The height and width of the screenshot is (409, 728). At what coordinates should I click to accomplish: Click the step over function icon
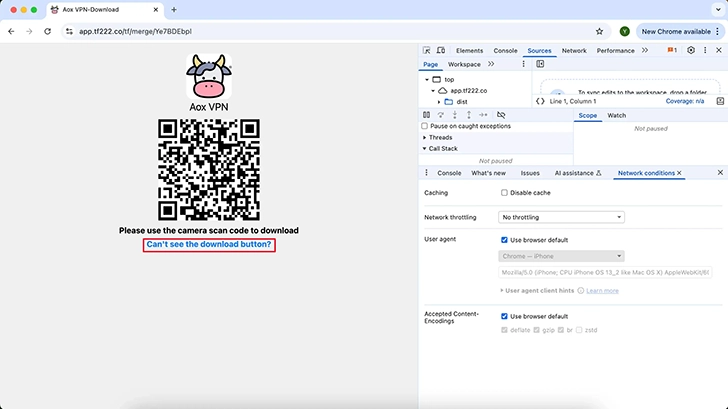point(441,115)
